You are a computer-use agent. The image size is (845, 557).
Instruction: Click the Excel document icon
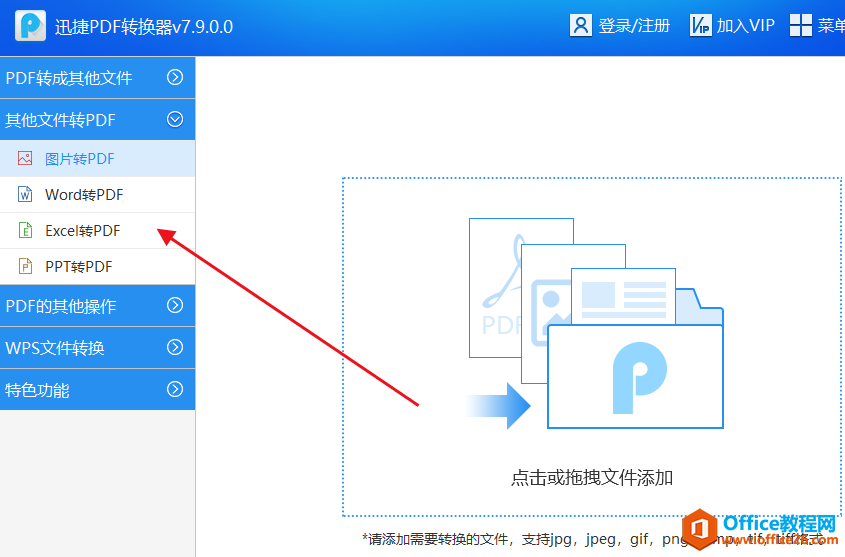[25, 230]
